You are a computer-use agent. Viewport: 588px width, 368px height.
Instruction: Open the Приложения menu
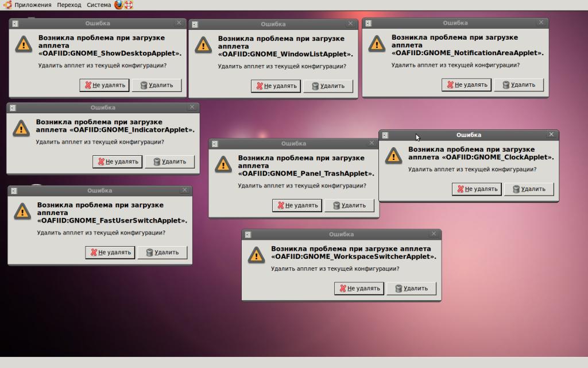click(33, 5)
